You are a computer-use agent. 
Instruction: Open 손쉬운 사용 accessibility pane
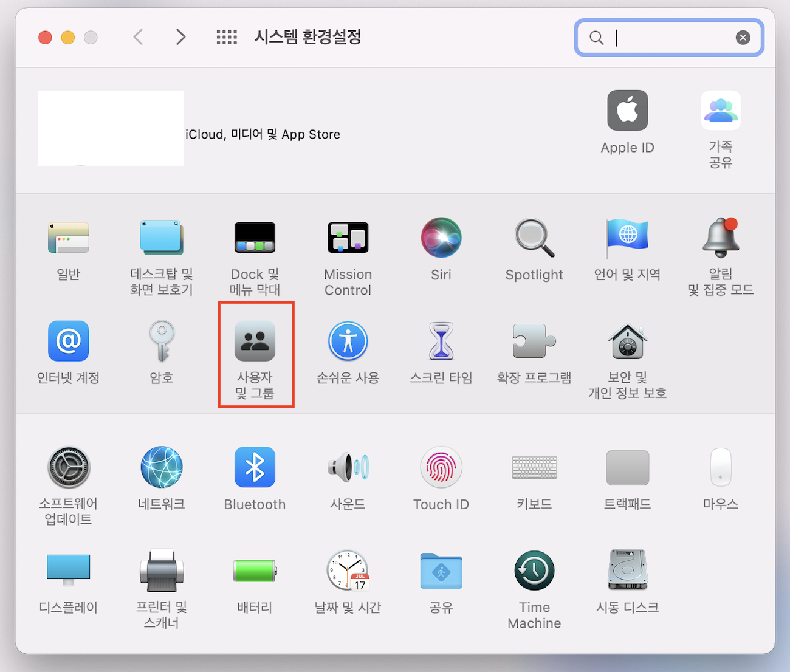pos(348,341)
